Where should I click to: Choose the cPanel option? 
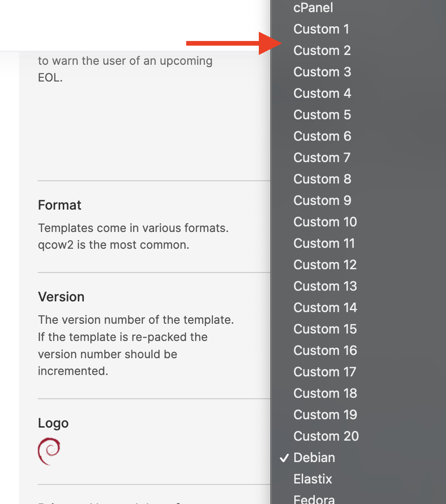tap(358, 8)
